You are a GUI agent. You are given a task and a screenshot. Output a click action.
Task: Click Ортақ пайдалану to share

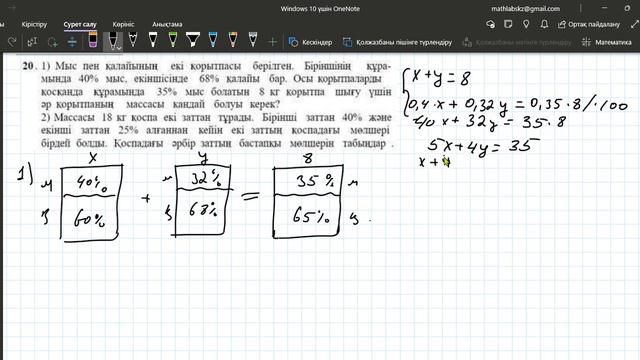[x=589, y=24]
